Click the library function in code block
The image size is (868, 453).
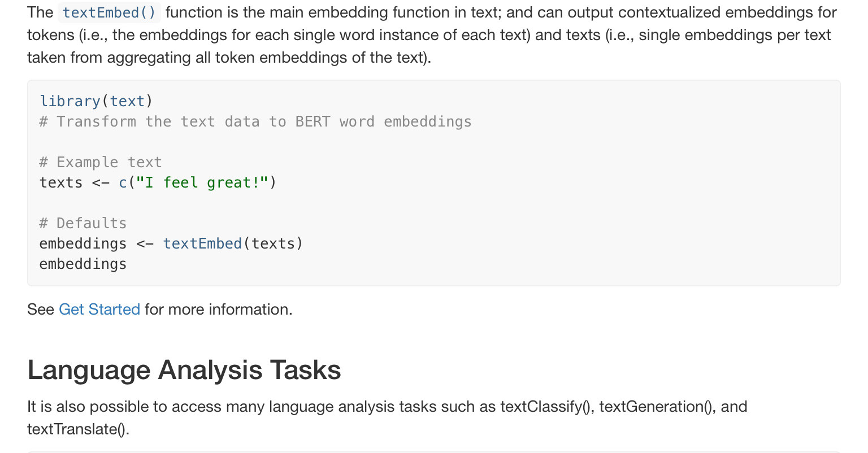pos(70,101)
